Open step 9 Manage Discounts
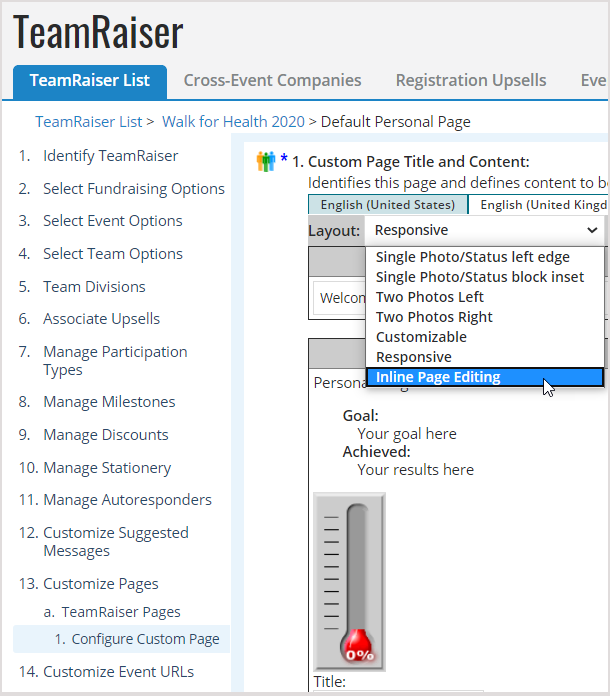This screenshot has width=610, height=696. (x=106, y=435)
